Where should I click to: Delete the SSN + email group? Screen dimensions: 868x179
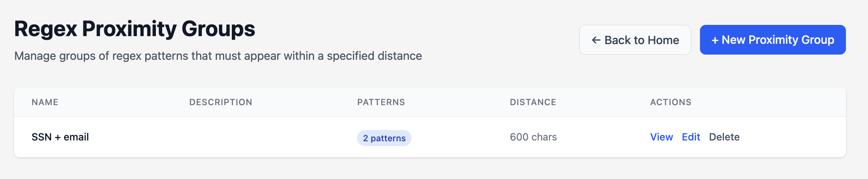coord(724,137)
